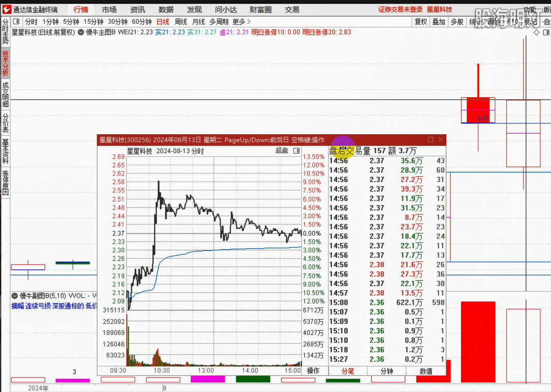Screen dimensions: 551x392
Task: Open the 市场 main tab
Action: (109, 10)
